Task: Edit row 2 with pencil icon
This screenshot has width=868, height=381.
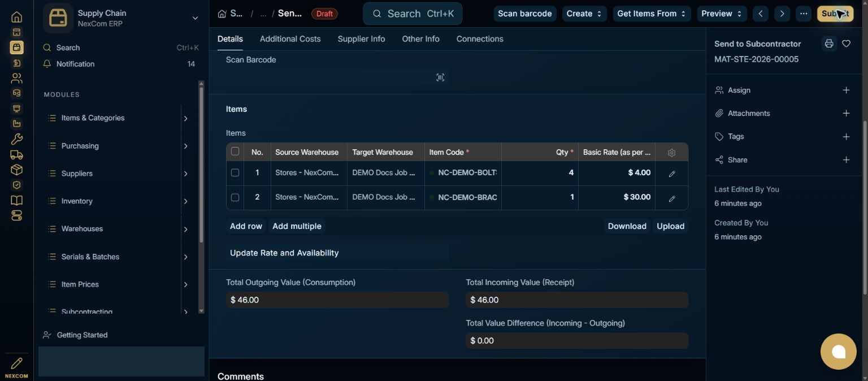Action: [672, 198]
